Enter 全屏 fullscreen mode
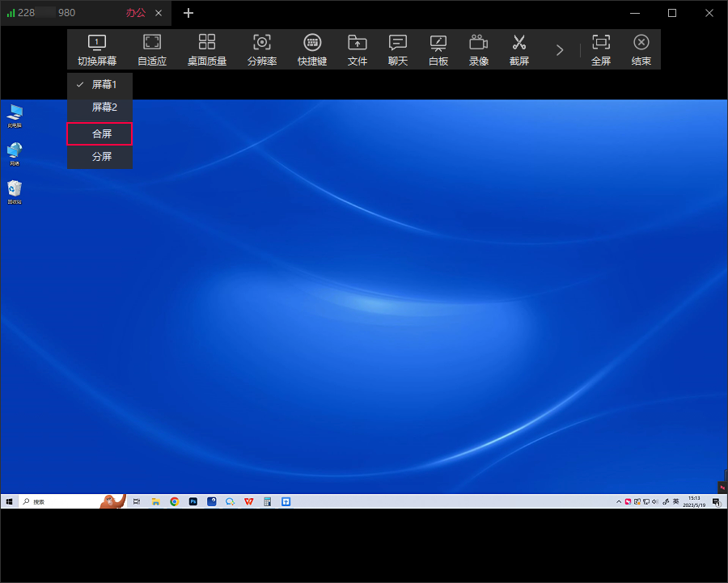Viewport: 728px width, 583px height. tap(601, 50)
